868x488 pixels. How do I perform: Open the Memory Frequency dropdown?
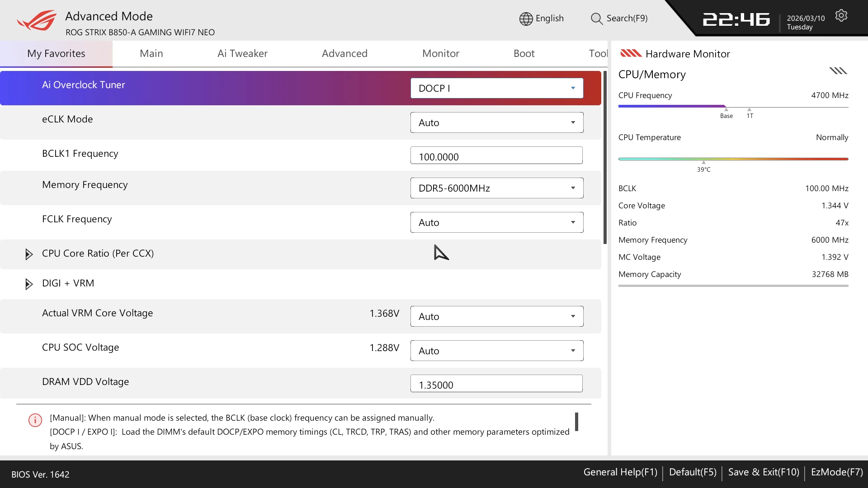coord(496,188)
